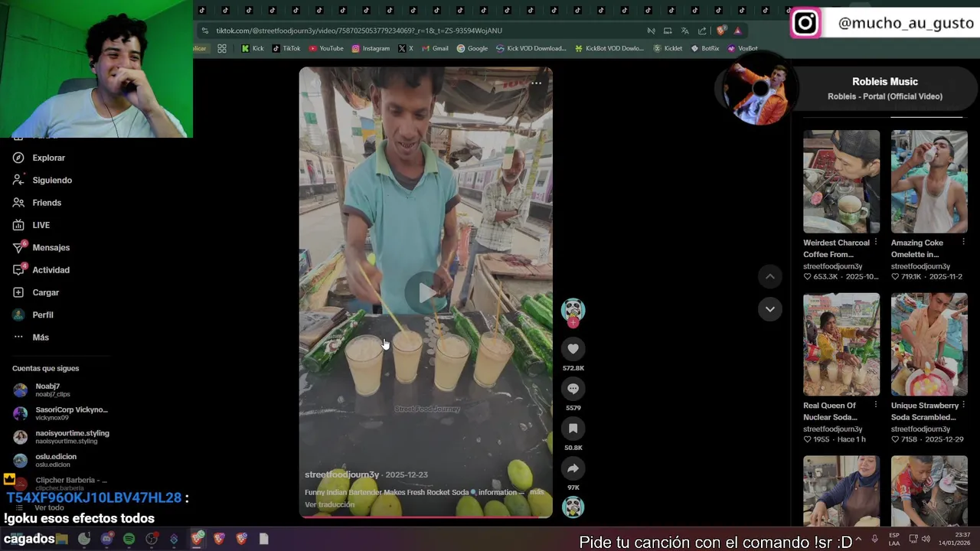Open options for Unique Strawberry Soda card
The height and width of the screenshot is (551, 980).
coord(964,406)
